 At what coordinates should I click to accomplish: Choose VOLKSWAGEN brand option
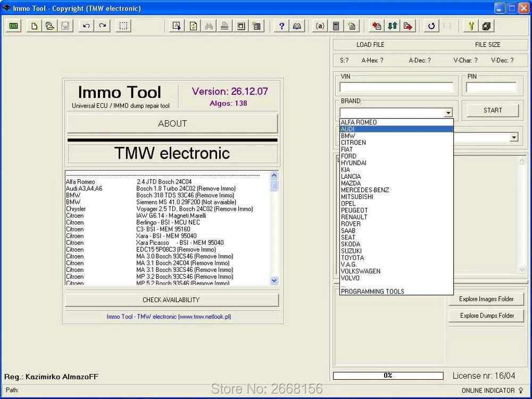coord(396,271)
